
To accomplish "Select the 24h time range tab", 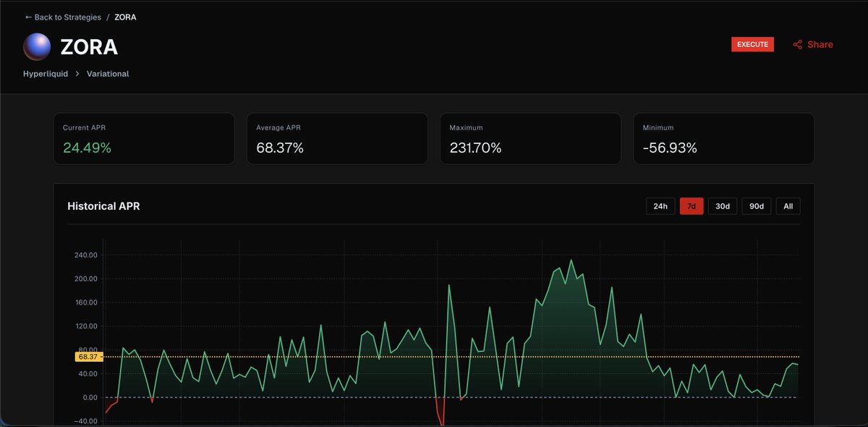I will pyautogui.click(x=660, y=206).
